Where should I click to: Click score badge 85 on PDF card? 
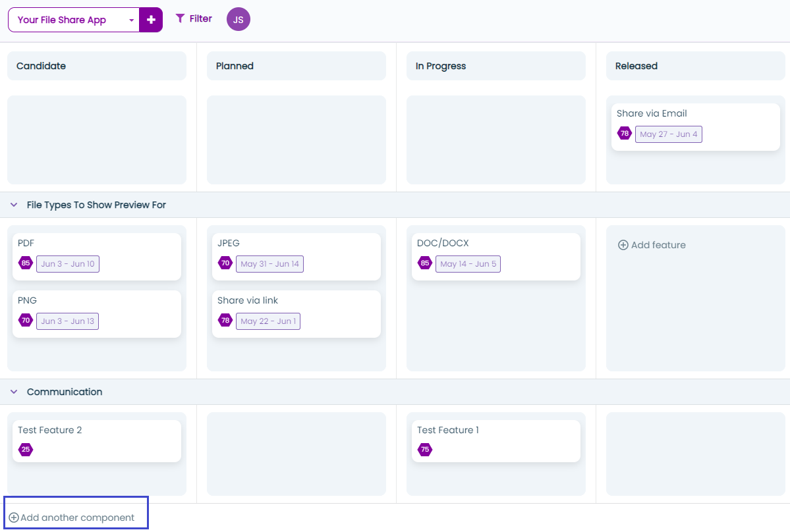(x=26, y=263)
